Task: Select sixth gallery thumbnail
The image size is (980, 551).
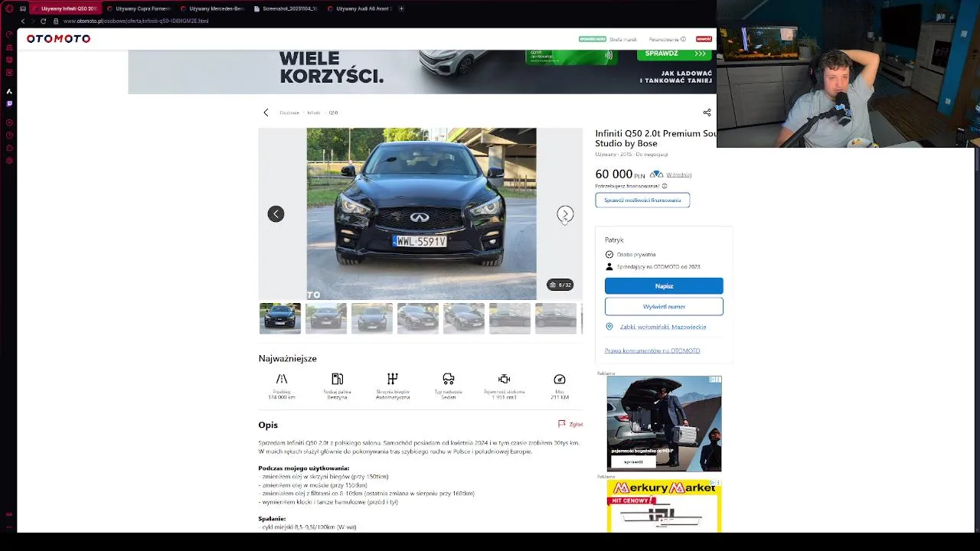Action: point(510,318)
